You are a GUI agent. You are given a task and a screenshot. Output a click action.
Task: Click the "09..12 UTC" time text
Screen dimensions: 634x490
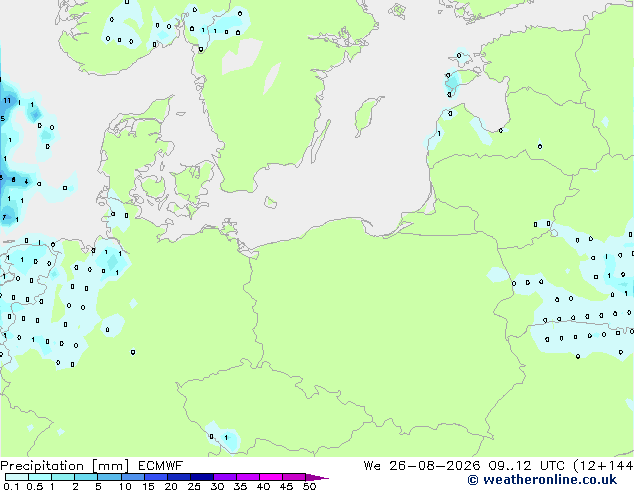526,466
